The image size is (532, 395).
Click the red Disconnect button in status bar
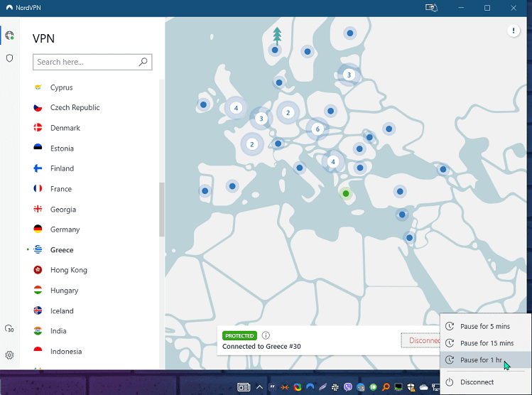tap(420, 340)
